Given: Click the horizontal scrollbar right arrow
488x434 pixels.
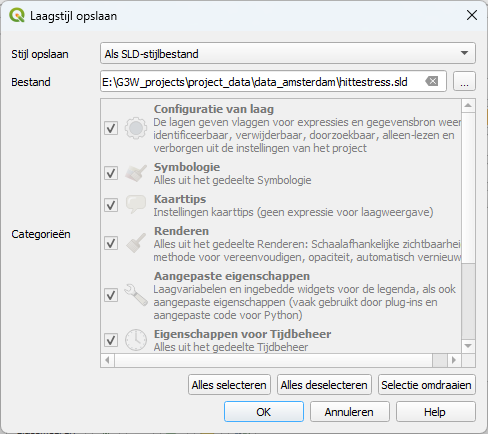Looking at the screenshot, I should click(454, 360).
